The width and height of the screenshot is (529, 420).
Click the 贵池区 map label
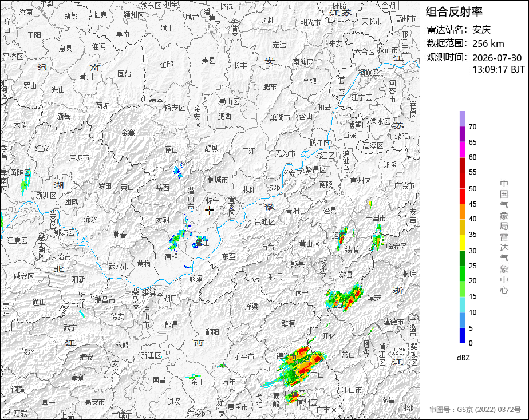coord(264,221)
